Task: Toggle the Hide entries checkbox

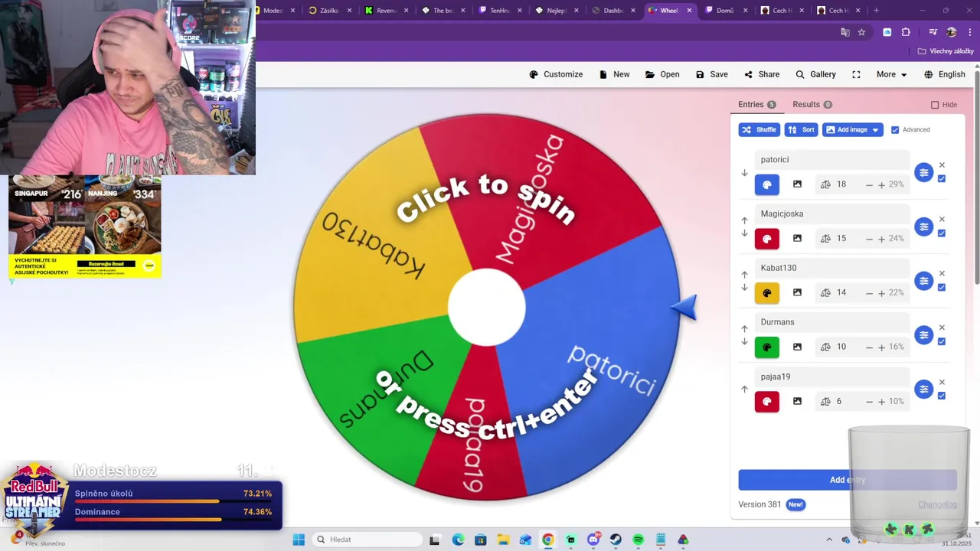Action: pyautogui.click(x=935, y=105)
